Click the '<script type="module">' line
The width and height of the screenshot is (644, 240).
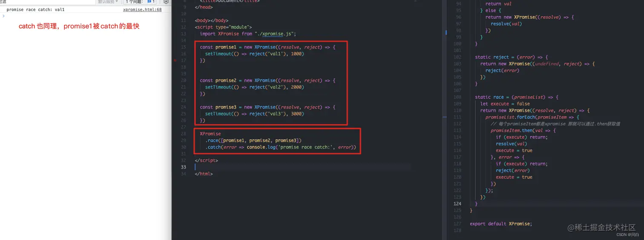coord(223,27)
